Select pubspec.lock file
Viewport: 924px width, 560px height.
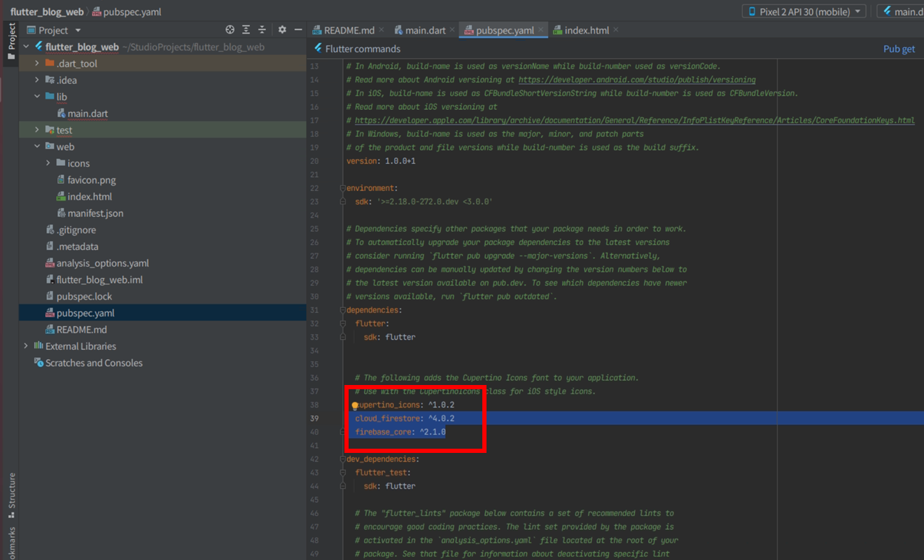click(84, 296)
